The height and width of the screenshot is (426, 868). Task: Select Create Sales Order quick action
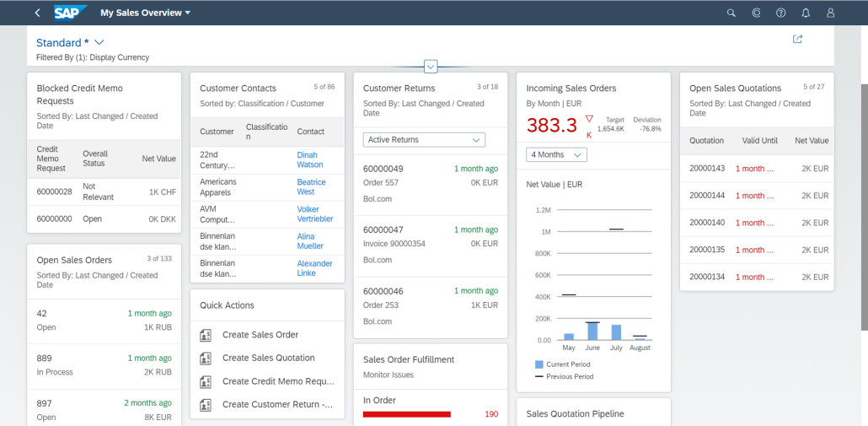260,335
